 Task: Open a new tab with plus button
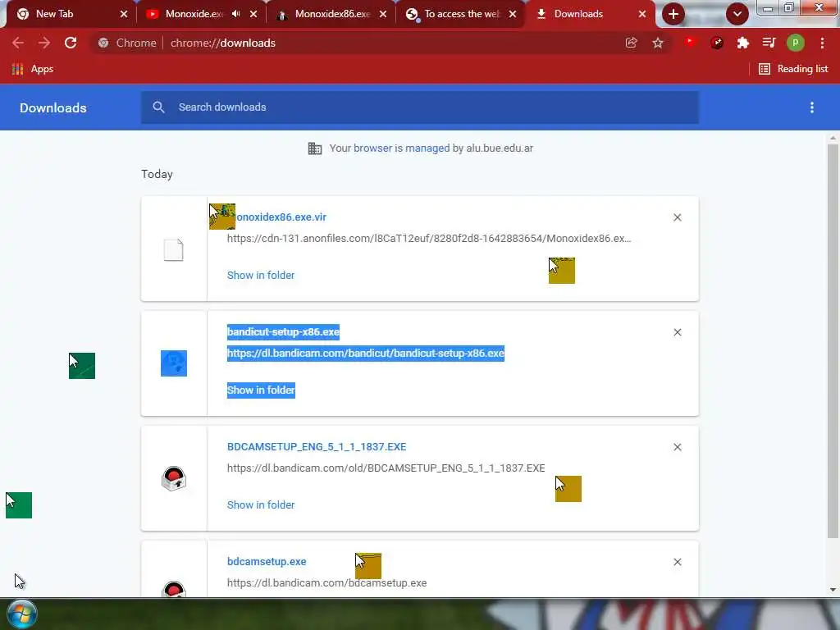pos(673,14)
